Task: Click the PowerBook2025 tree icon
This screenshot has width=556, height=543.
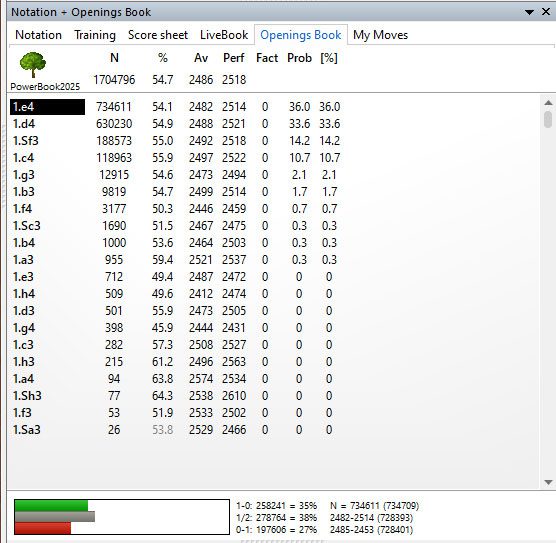Action: 33,64
